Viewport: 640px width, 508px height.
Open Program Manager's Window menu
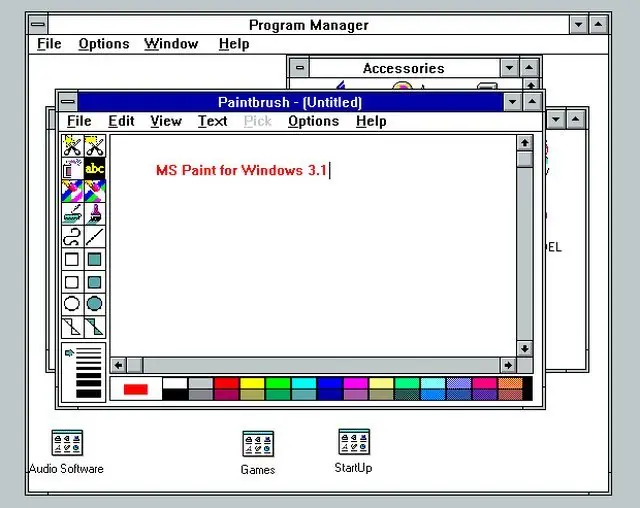click(171, 44)
